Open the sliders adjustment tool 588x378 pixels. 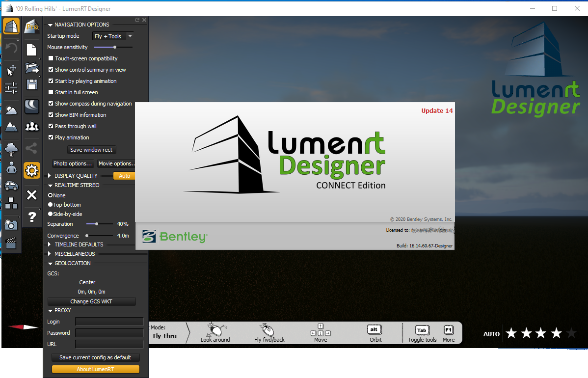pyautogui.click(x=11, y=88)
